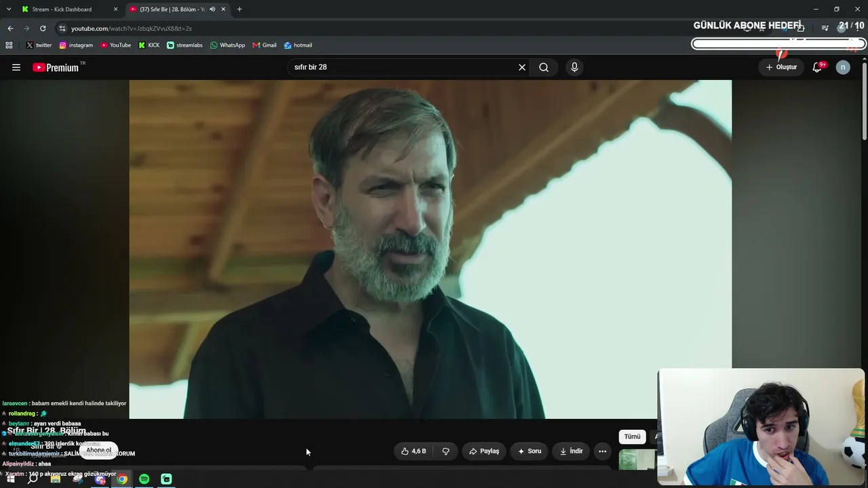Image resolution: width=868 pixels, height=488 pixels.
Task: Close the Kick Dashboard tab
Action: [x=115, y=9]
